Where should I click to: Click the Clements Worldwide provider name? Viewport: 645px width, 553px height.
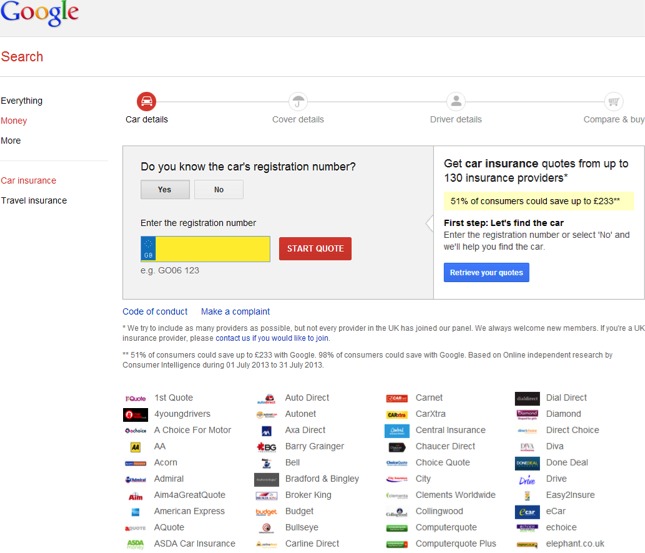click(x=455, y=495)
